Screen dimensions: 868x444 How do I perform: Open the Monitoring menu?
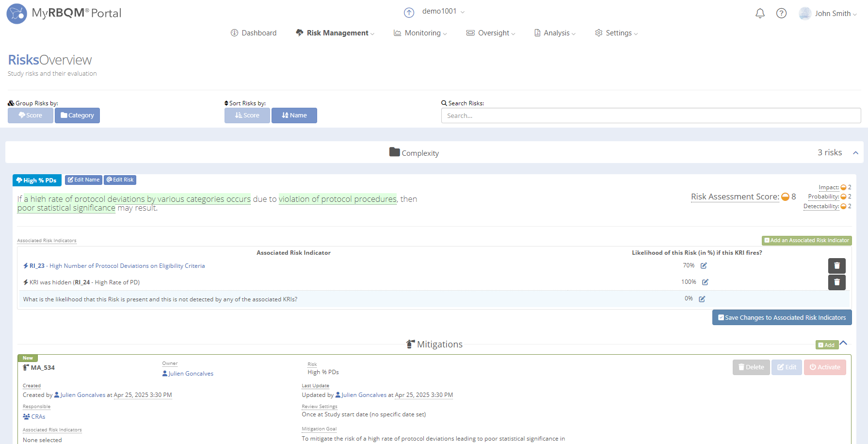pos(420,33)
